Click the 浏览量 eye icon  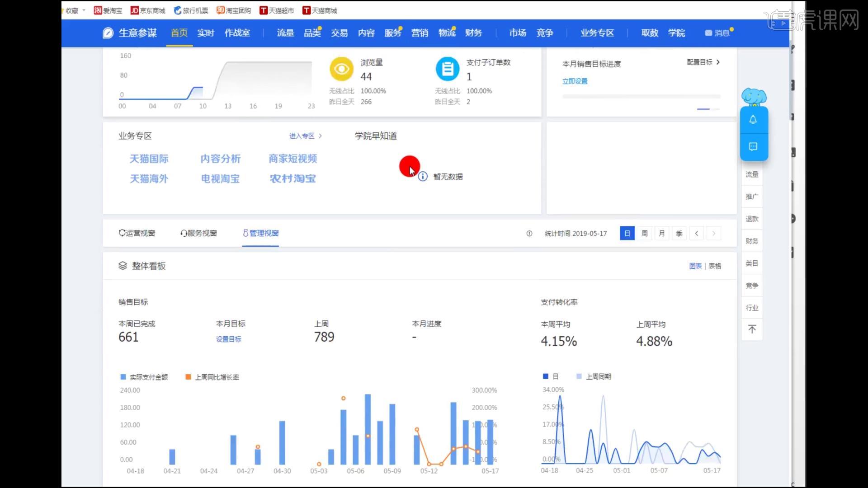click(341, 69)
